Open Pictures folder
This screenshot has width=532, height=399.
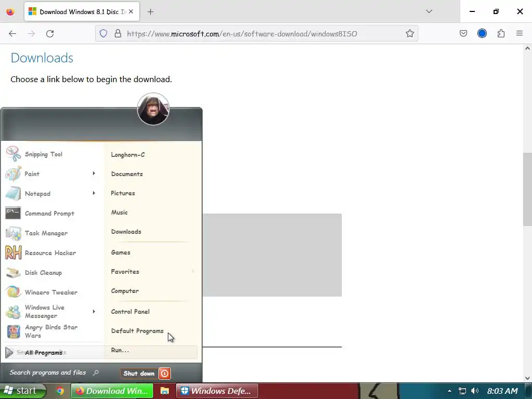(123, 193)
